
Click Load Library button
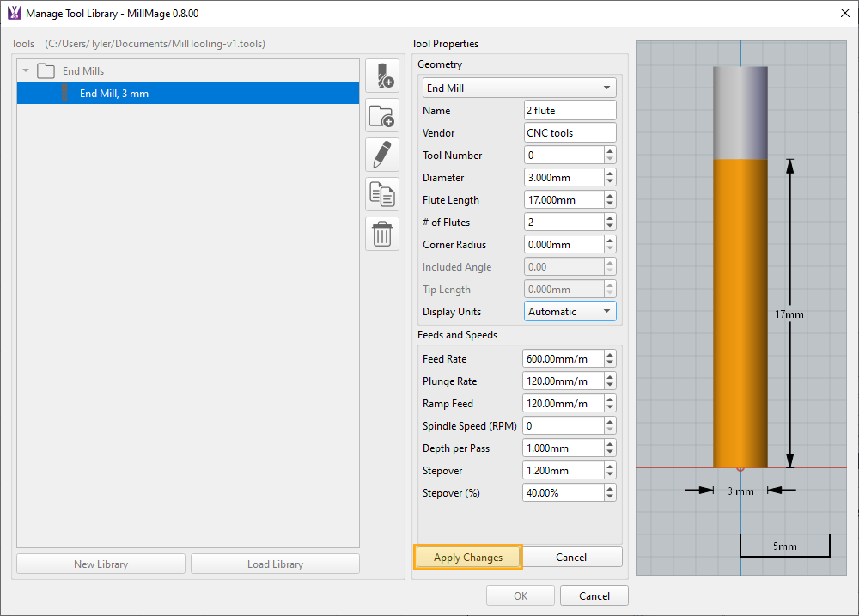[275, 564]
